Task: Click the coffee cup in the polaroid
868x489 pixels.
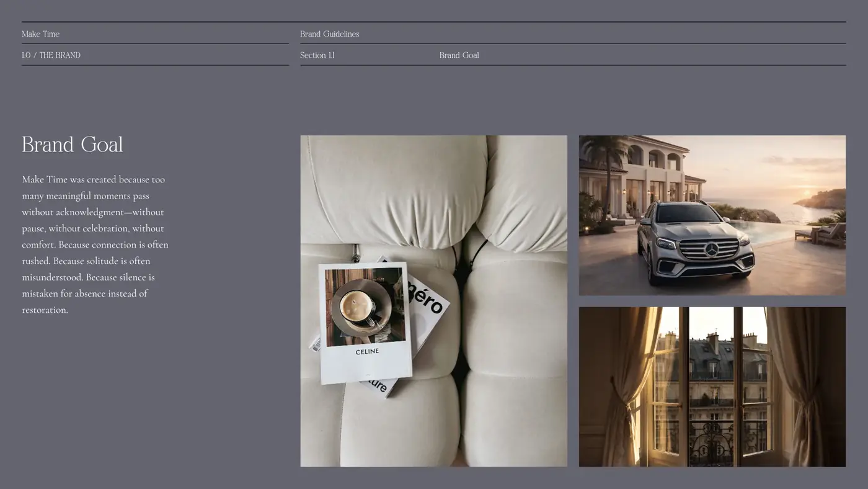Action: [x=358, y=307]
